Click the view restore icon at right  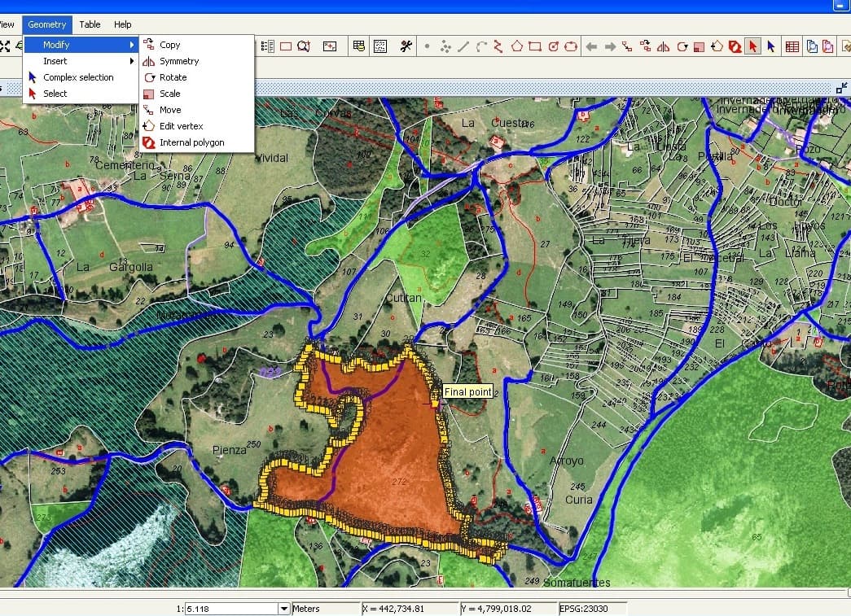click(842, 88)
